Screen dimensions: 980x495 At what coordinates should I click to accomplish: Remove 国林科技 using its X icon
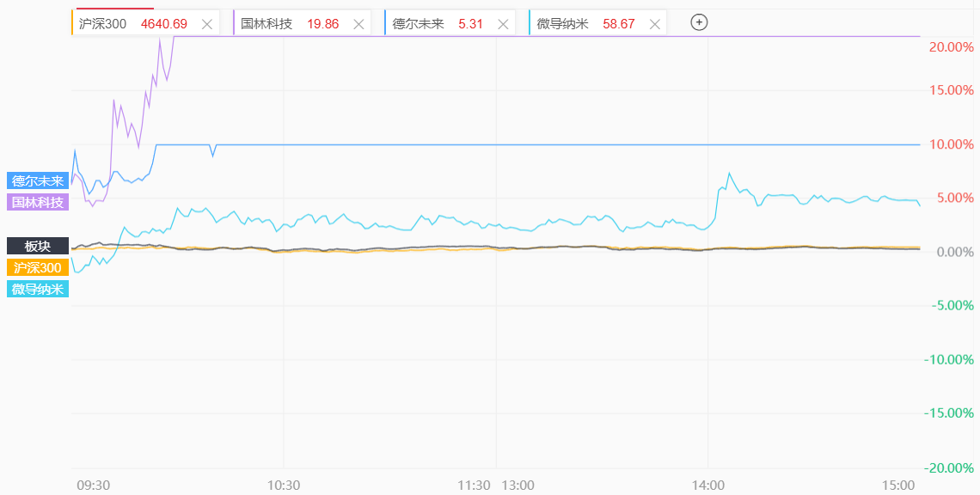click(358, 24)
